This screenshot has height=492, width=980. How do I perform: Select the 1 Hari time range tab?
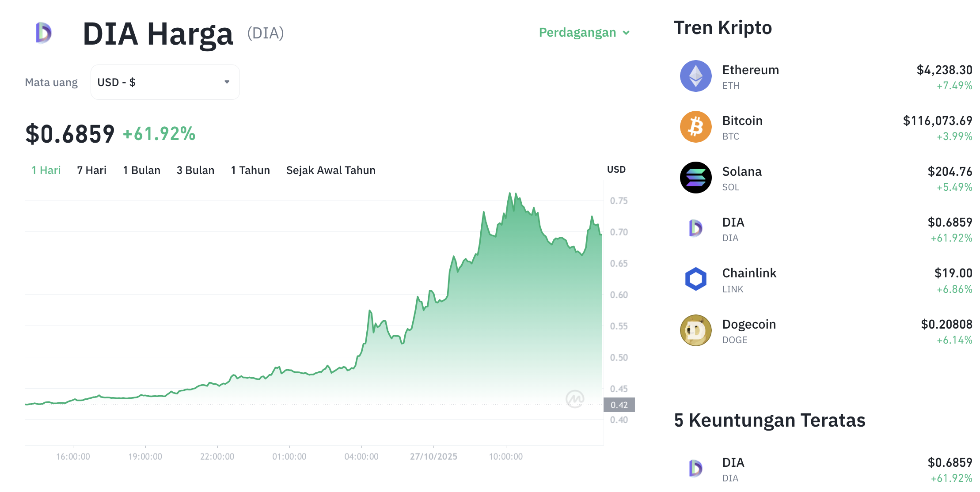pos(46,170)
